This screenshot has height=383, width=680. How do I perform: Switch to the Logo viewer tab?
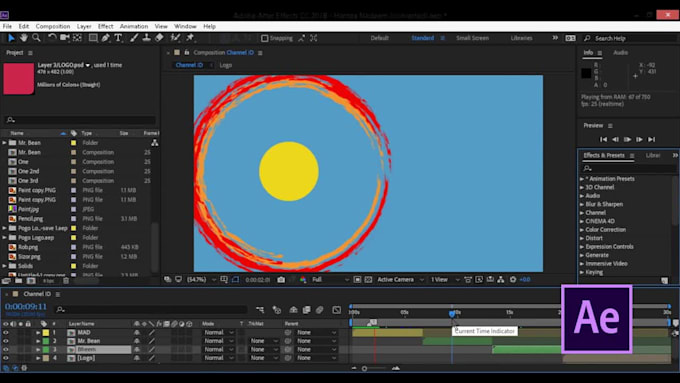226,65
